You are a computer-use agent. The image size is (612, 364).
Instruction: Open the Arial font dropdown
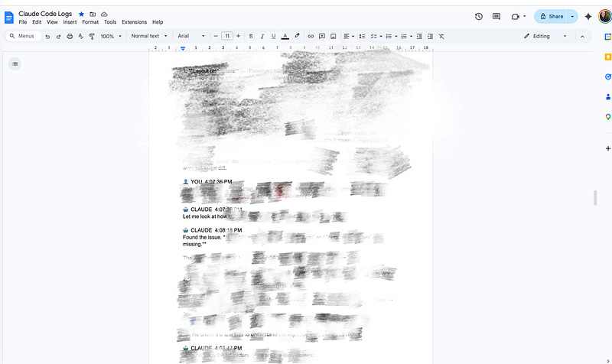191,36
